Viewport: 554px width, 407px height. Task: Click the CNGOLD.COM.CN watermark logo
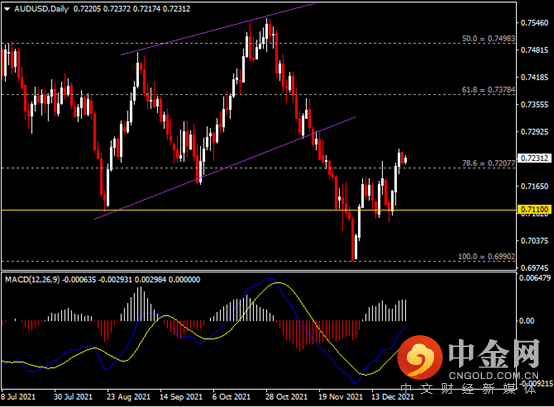468,359
